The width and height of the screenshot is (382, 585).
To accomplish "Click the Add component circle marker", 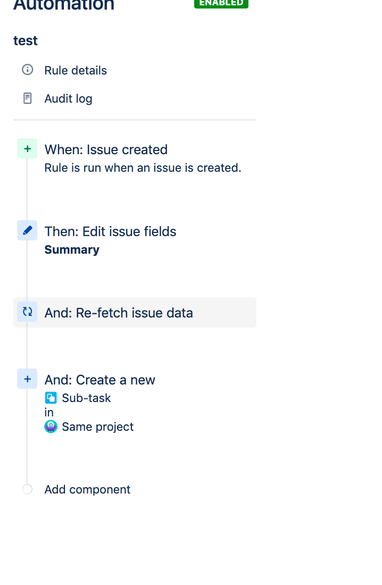I will click(27, 489).
